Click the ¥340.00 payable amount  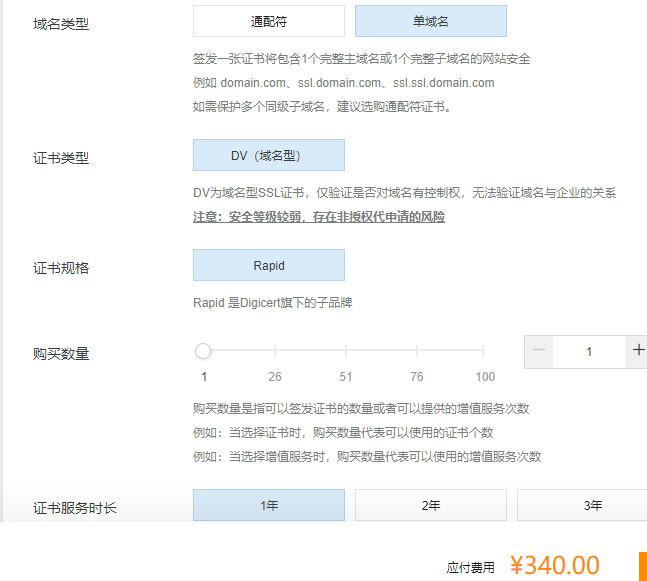tap(554, 565)
